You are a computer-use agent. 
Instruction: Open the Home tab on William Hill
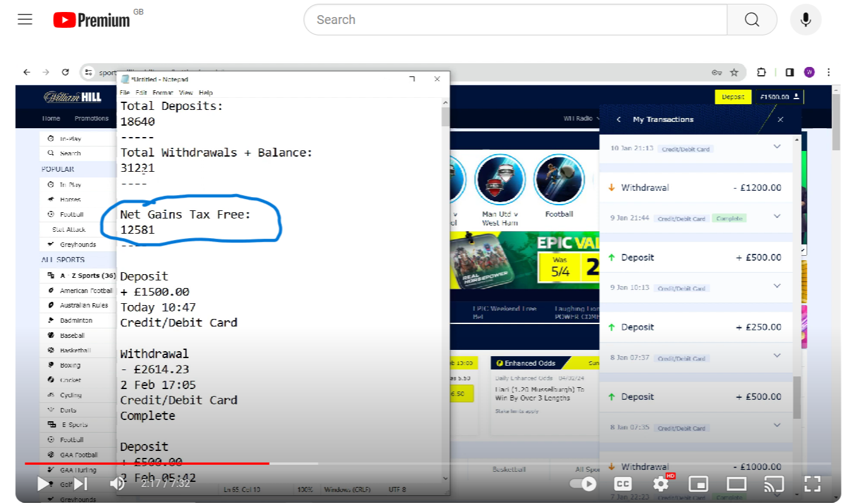tap(51, 118)
